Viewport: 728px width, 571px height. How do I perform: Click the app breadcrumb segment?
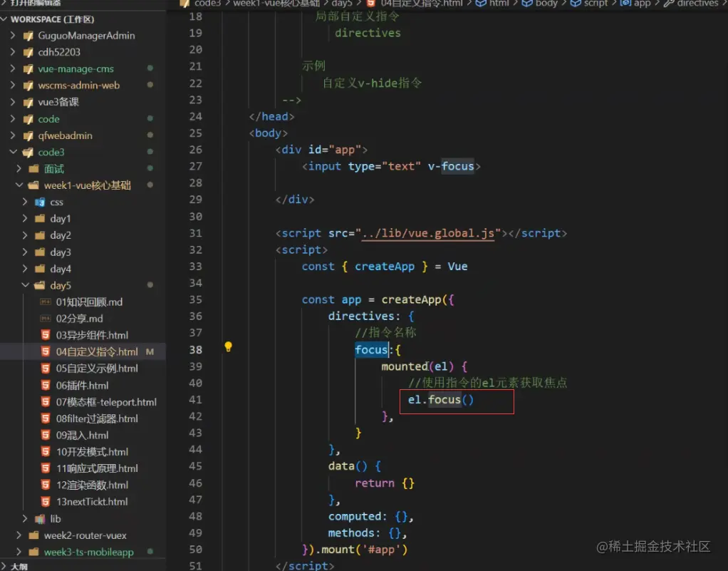(642, 4)
